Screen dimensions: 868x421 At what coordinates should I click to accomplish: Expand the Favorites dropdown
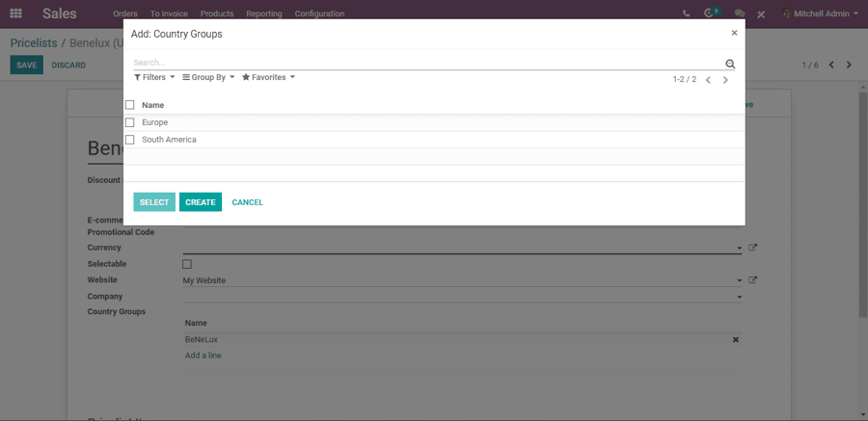pos(268,77)
